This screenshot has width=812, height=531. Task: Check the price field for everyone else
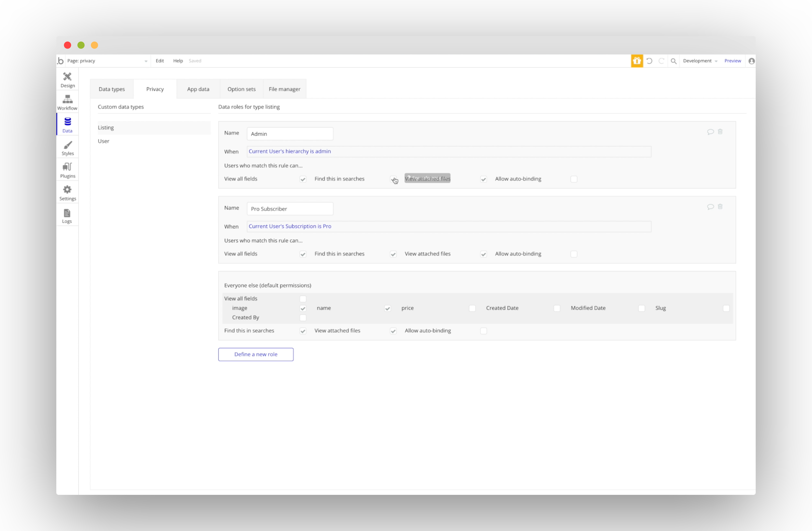tap(472, 308)
